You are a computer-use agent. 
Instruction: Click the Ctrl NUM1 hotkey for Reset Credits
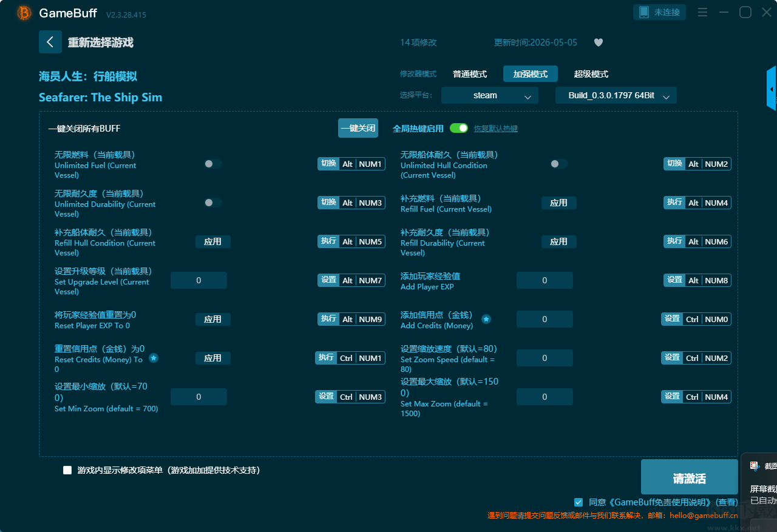click(350, 358)
